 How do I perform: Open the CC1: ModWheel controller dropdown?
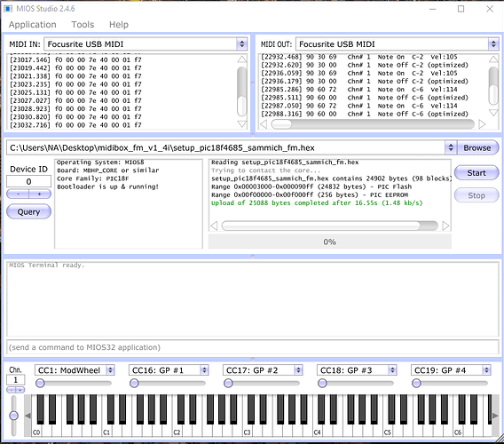pyautogui.click(x=110, y=370)
